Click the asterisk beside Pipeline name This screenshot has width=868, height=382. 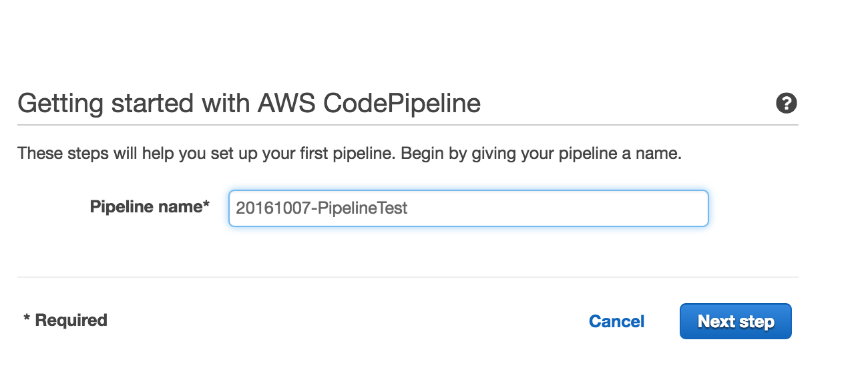tap(206, 204)
